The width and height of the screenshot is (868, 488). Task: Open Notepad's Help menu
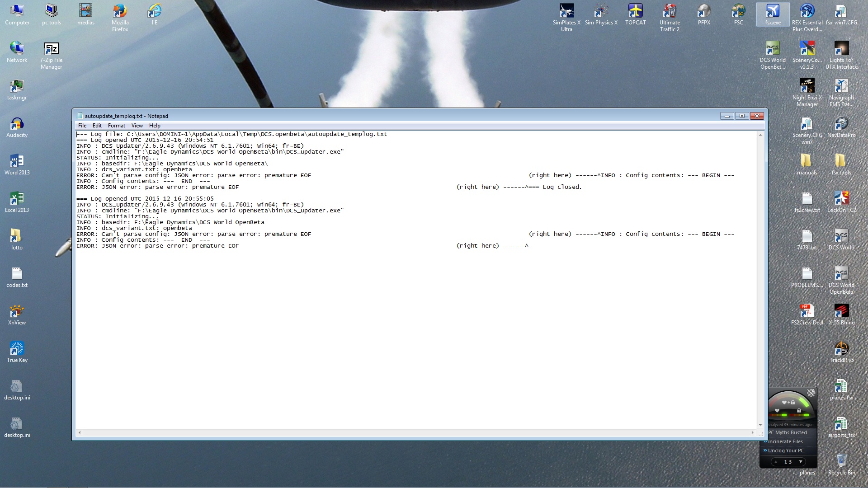pyautogui.click(x=155, y=126)
